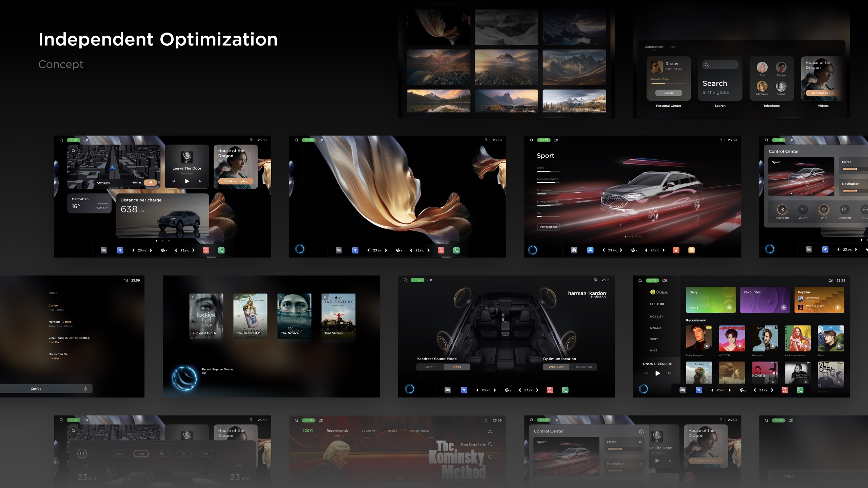The image size is (868, 488).
Task: Select SINGER in QQ music sidebar
Action: pyautogui.click(x=655, y=328)
